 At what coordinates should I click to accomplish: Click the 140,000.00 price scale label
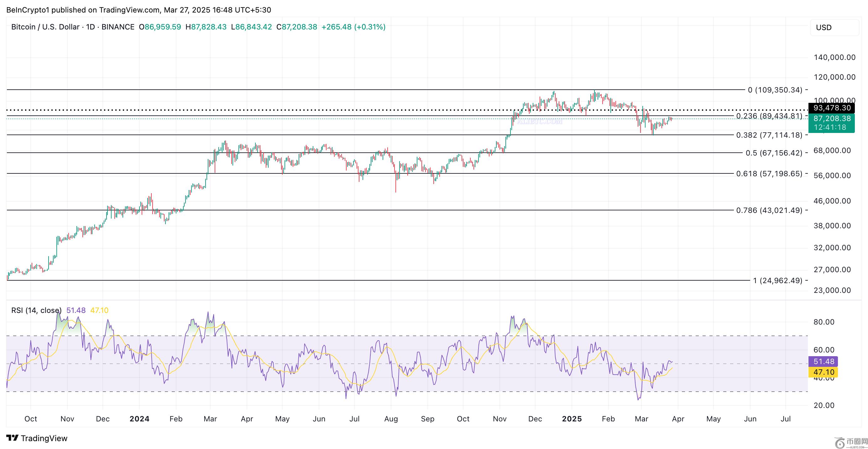tap(834, 58)
